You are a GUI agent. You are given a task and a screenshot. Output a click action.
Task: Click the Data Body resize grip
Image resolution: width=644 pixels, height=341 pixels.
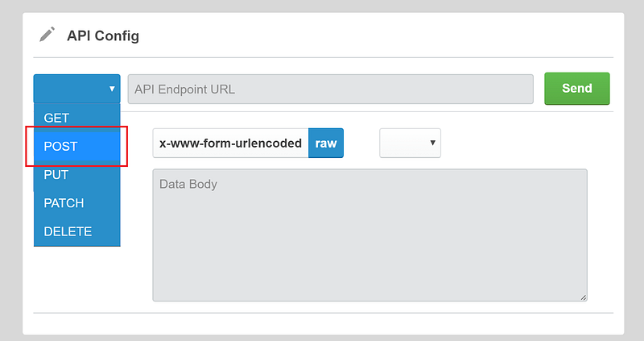pos(583,297)
